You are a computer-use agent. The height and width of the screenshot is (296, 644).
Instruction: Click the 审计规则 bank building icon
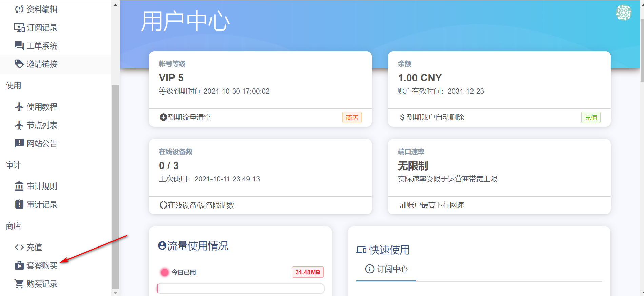pyautogui.click(x=19, y=186)
